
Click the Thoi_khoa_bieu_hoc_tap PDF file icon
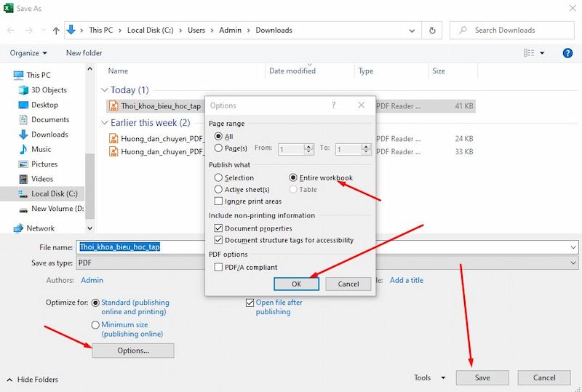pos(113,106)
